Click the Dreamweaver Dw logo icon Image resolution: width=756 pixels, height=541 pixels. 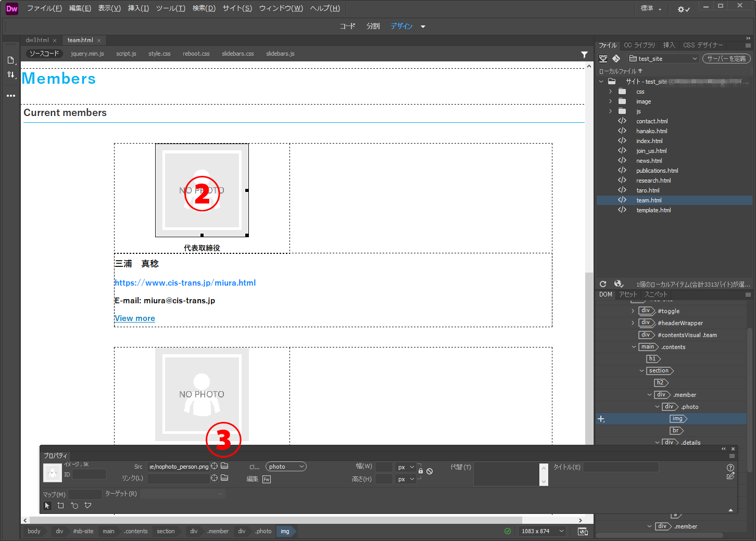(11, 8)
